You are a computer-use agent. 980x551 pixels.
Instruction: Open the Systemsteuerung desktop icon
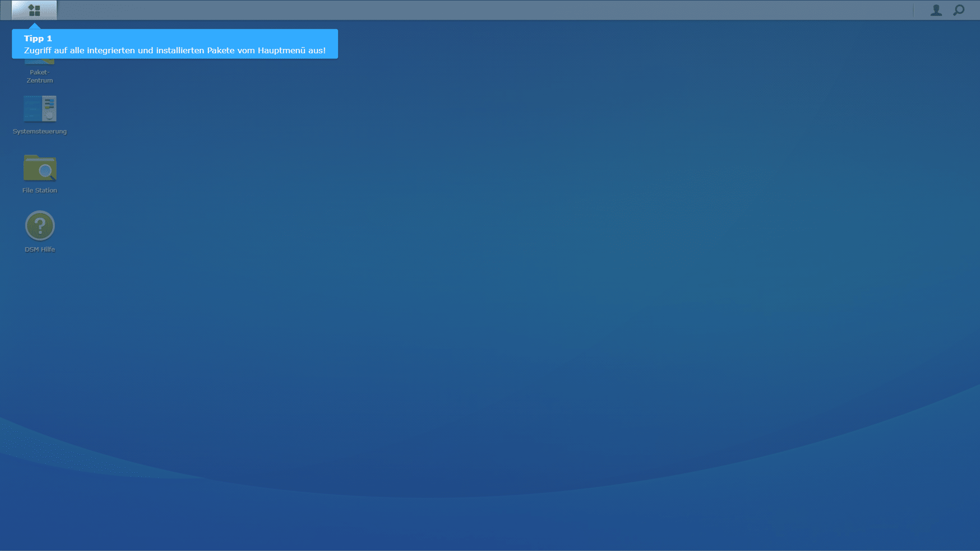point(40,109)
